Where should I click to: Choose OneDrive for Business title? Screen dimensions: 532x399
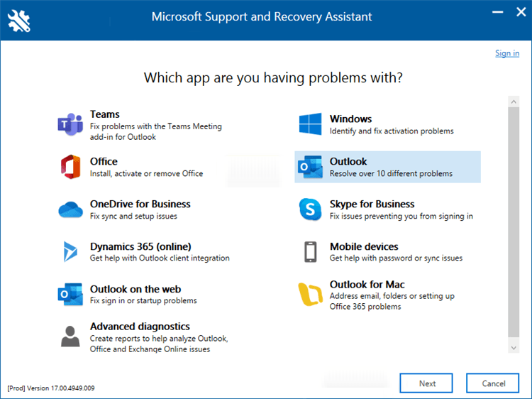tap(140, 204)
